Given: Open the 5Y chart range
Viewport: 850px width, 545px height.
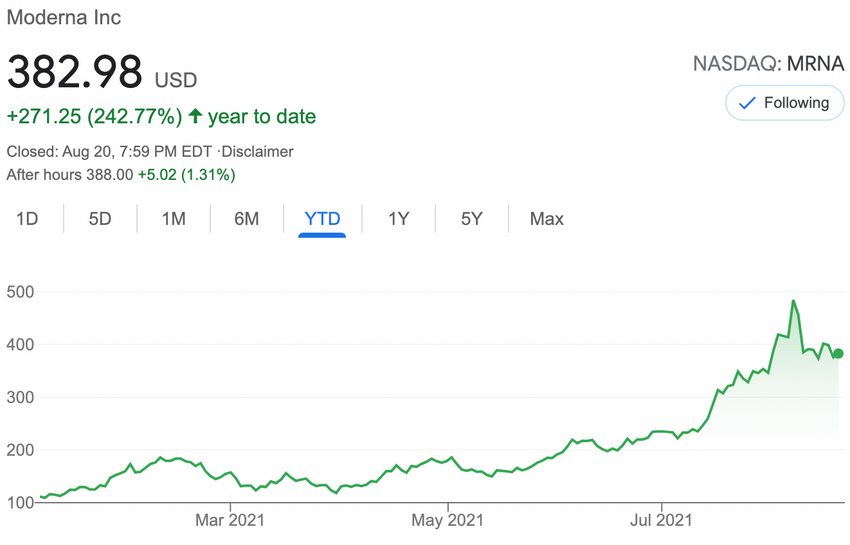Looking at the screenshot, I should click(472, 219).
